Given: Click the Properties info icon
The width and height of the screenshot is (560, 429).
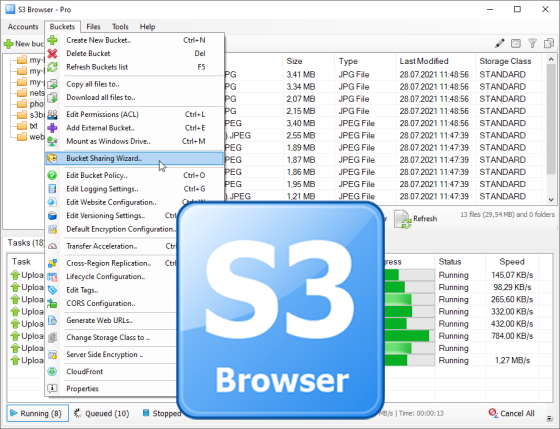Looking at the screenshot, I should (52, 388).
